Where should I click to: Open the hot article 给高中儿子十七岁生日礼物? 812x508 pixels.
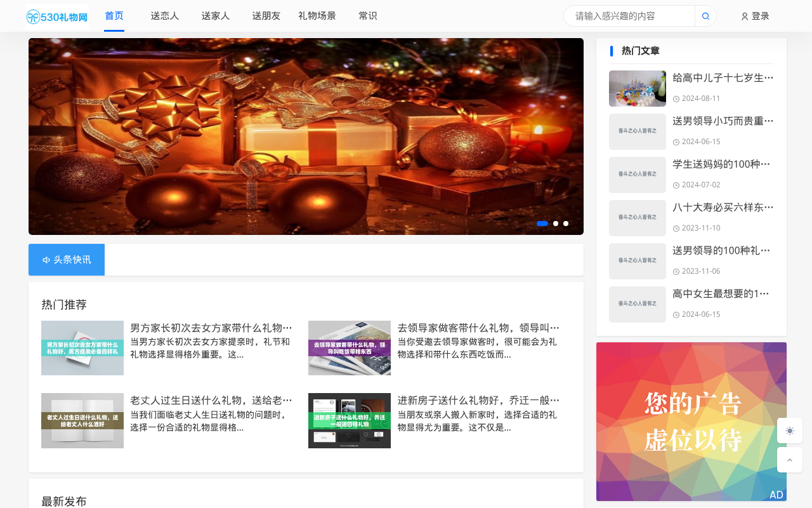point(722,76)
